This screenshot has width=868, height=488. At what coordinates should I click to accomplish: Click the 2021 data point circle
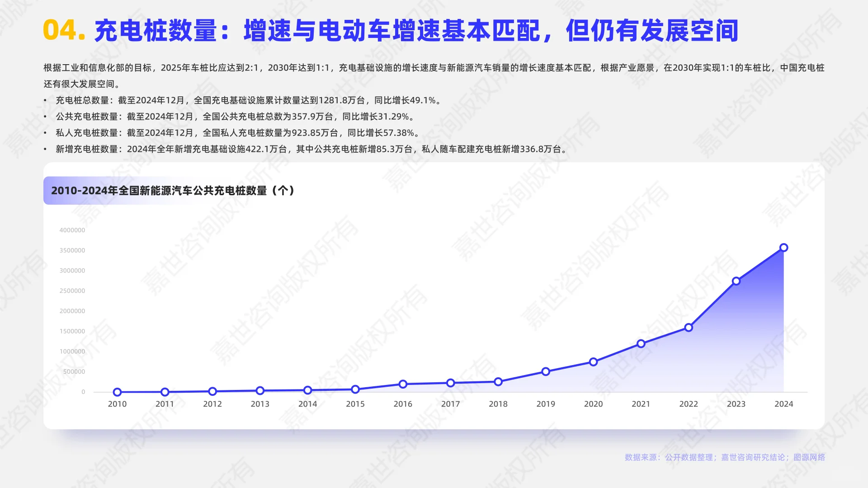click(641, 344)
